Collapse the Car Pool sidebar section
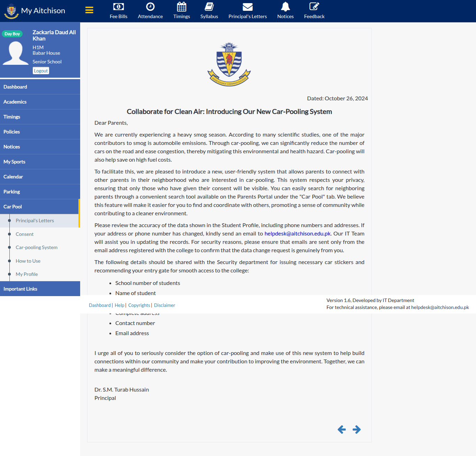Screen dimensions: 476x456 click(x=40, y=207)
